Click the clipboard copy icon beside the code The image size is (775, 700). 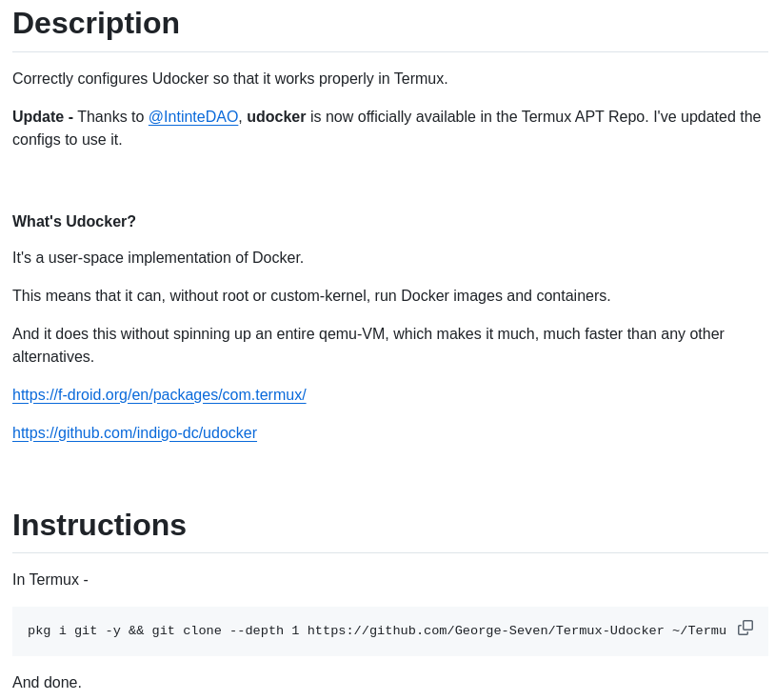[x=745, y=628]
